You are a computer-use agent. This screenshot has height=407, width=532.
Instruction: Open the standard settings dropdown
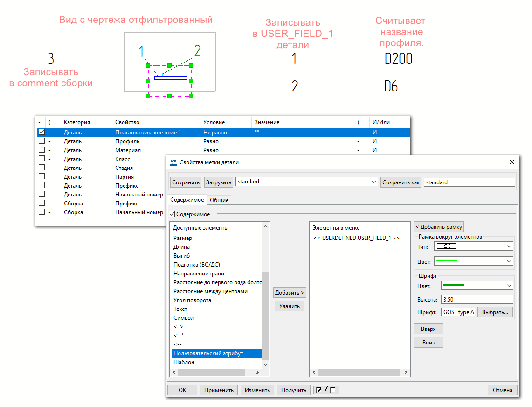[x=373, y=182]
